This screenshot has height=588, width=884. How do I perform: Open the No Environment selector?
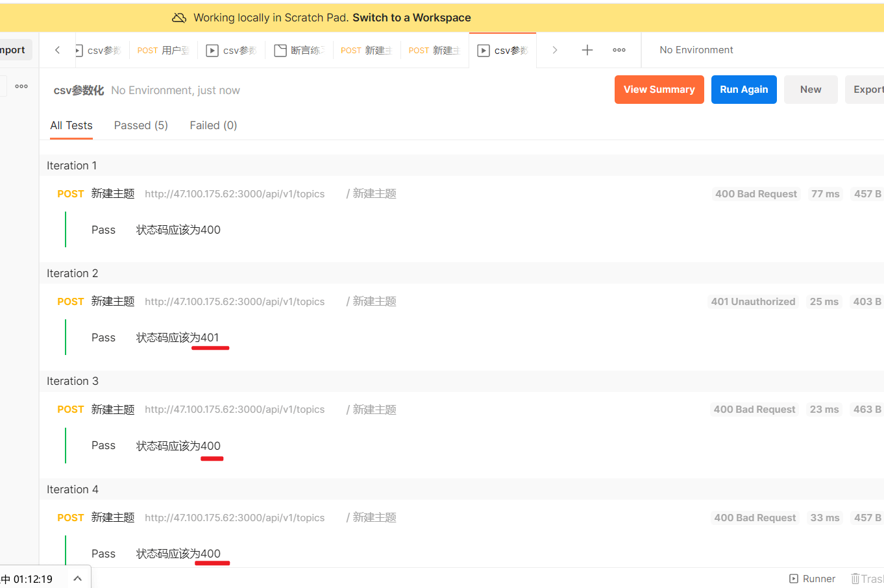pos(696,50)
